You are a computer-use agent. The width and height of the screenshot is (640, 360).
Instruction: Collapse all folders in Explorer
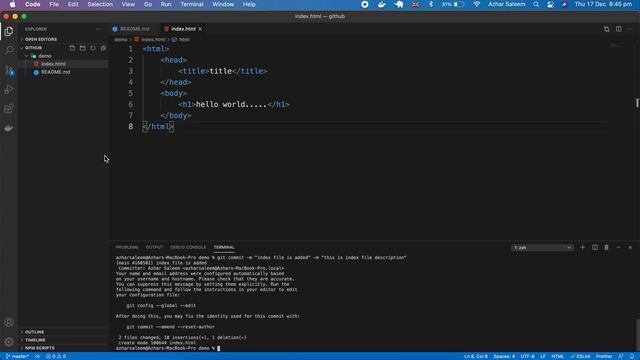pos(103,48)
